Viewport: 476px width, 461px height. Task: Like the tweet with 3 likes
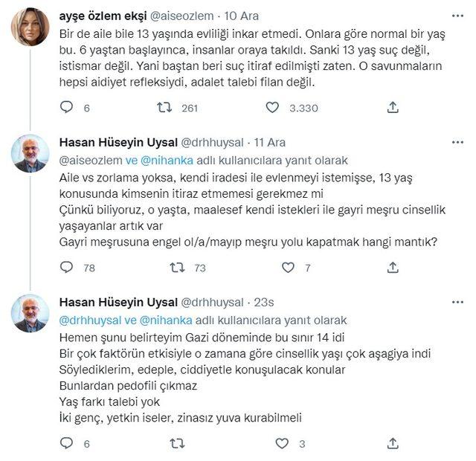273,444
